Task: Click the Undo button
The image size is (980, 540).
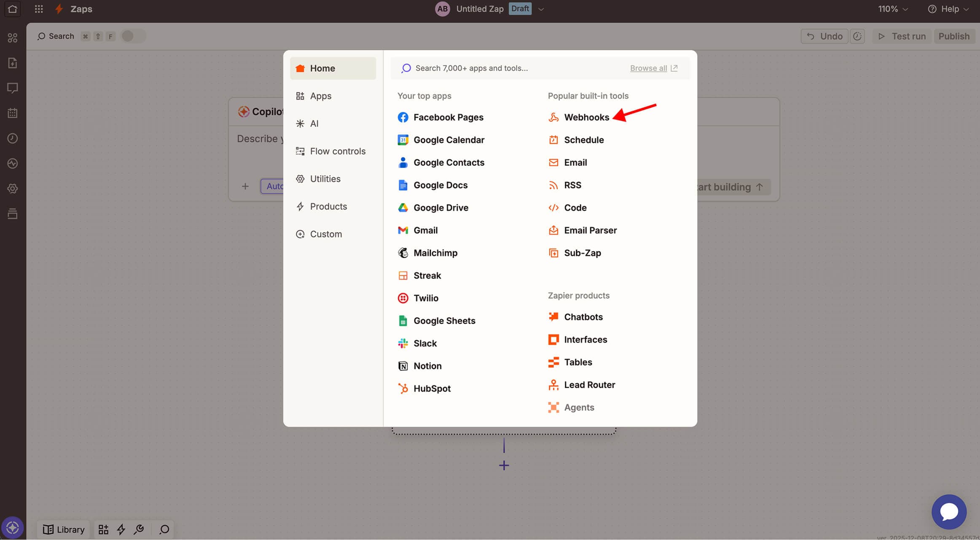Action: click(824, 36)
